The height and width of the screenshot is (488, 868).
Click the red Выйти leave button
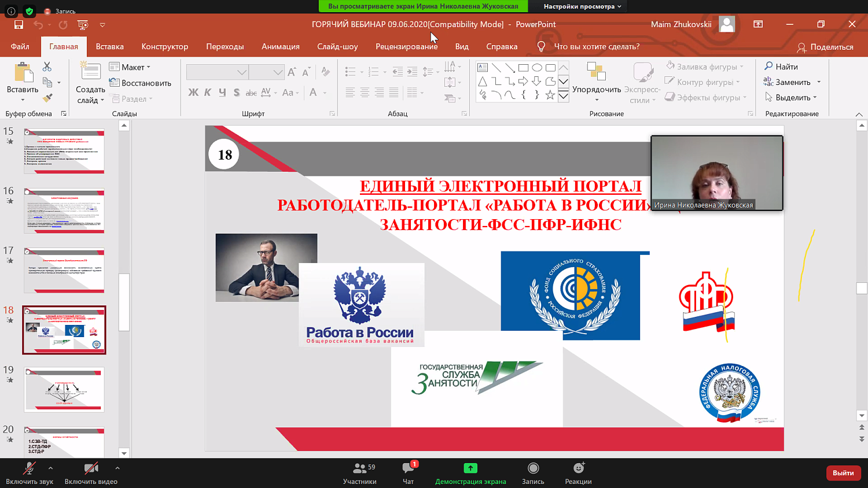point(843,472)
